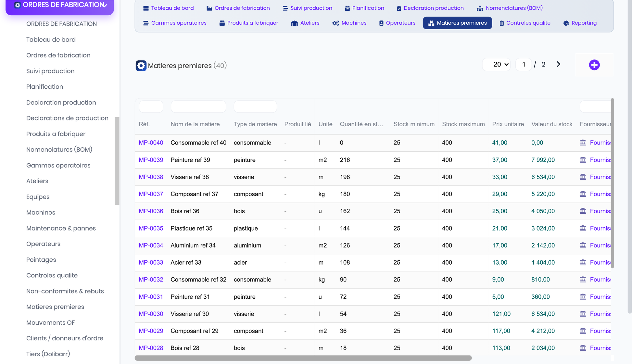Image resolution: width=632 pixels, height=364 pixels.
Task: Click the Planification calendar icon in top navigation
Action: point(347,8)
